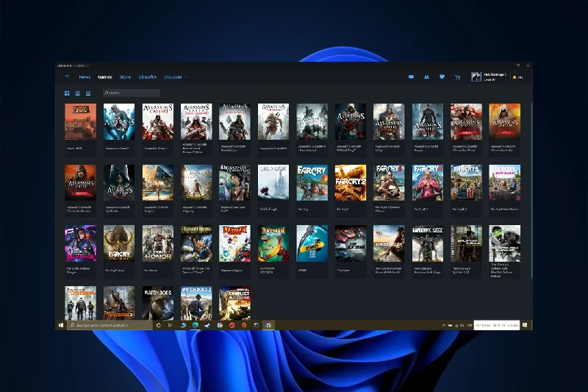This screenshot has width=588, height=392.
Task: Switch to list view layout
Action: pyautogui.click(x=78, y=93)
